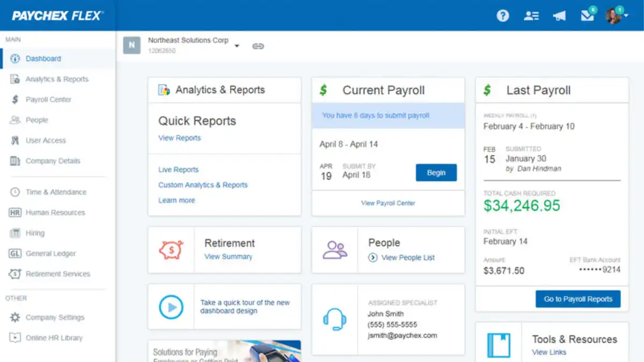Open the user profile avatar menu
The width and height of the screenshot is (644, 362).
coord(615,16)
